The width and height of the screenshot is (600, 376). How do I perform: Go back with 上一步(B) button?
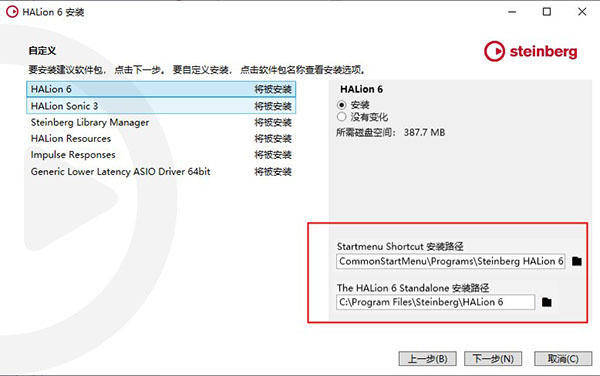pos(427,359)
